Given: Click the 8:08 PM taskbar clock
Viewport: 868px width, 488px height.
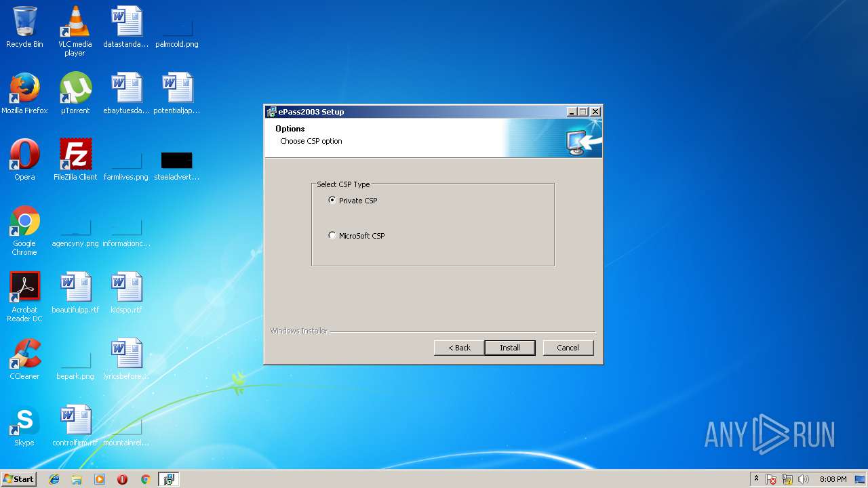Looking at the screenshot, I should pos(833,479).
